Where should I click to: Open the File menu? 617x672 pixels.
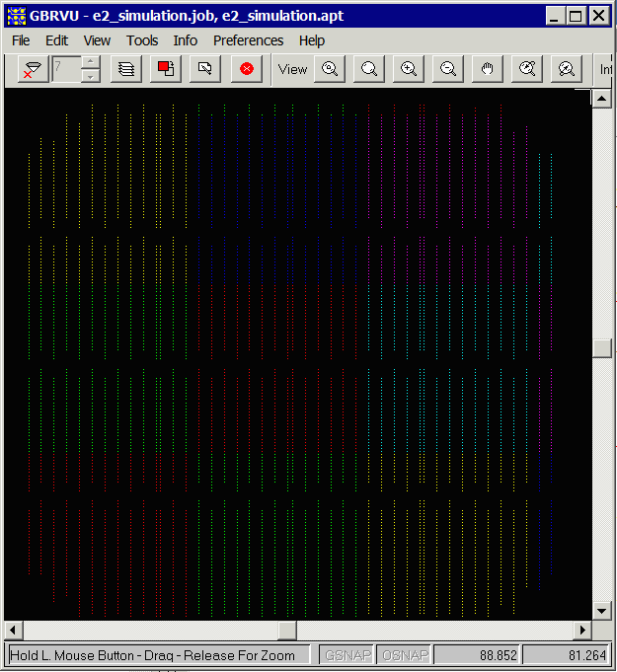(21, 40)
